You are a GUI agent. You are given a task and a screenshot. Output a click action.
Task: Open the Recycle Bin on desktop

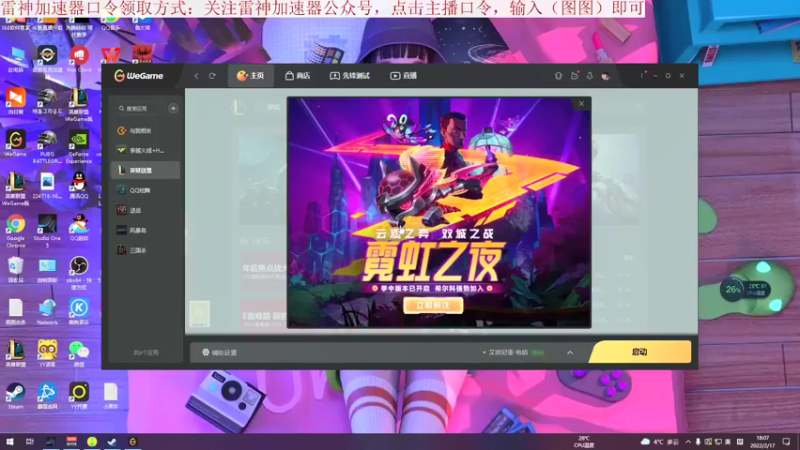[x=16, y=270]
